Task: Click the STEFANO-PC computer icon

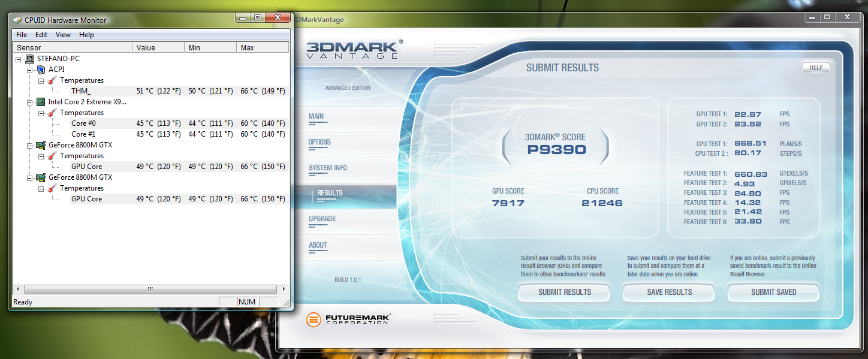Action: (x=29, y=59)
